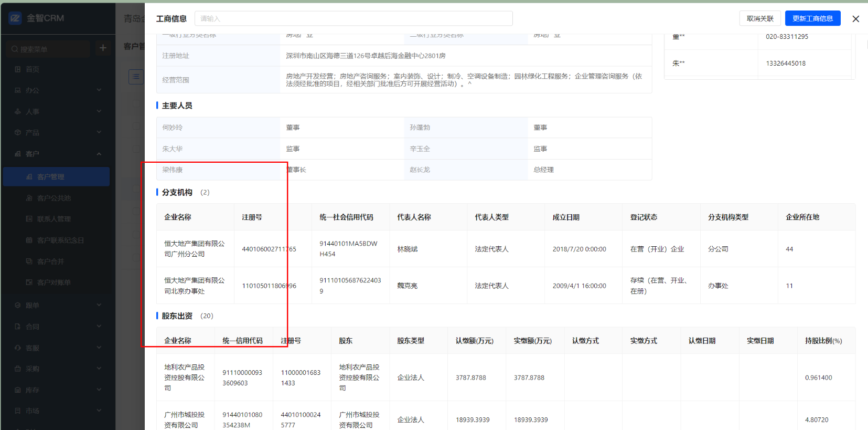The width and height of the screenshot is (868, 430).
Task: Expand the 合同 sidebar menu
Action: click(58, 327)
